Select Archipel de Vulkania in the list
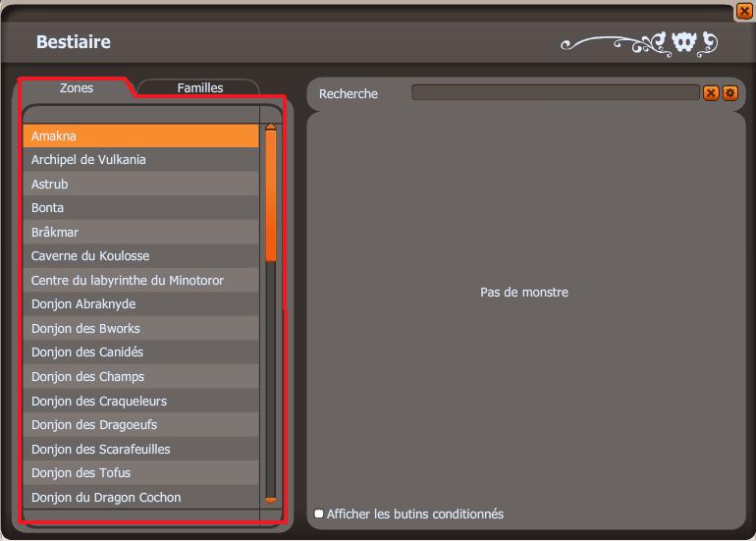This screenshot has height=541, width=756. 140,160
